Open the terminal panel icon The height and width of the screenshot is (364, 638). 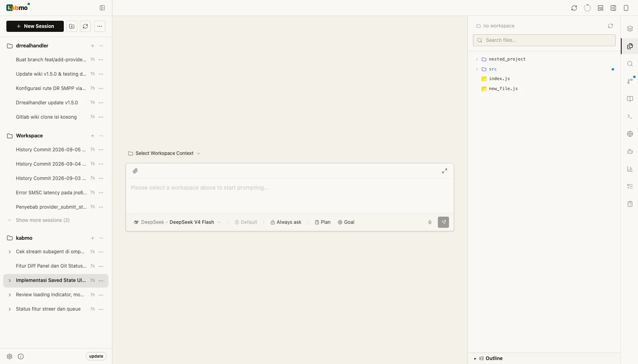[630, 116]
